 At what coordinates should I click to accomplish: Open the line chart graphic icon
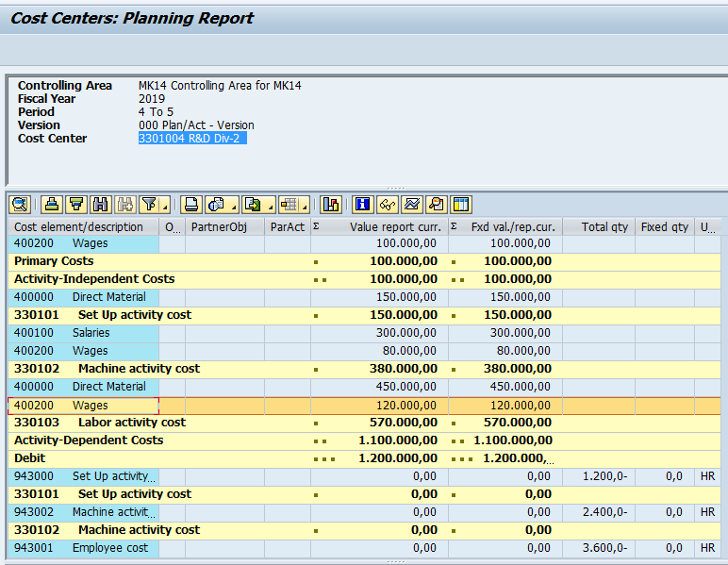point(412,205)
